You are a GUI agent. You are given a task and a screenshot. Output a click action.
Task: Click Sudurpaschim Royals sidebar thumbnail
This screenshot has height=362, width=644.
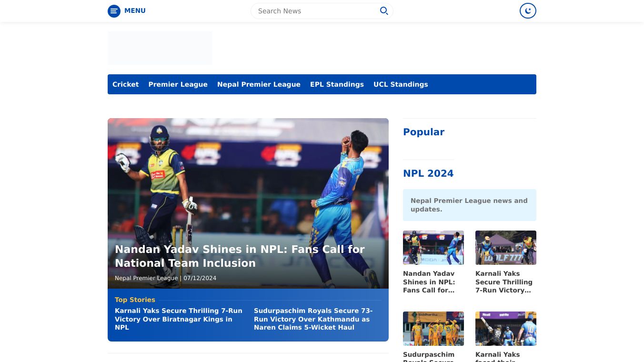(x=433, y=329)
